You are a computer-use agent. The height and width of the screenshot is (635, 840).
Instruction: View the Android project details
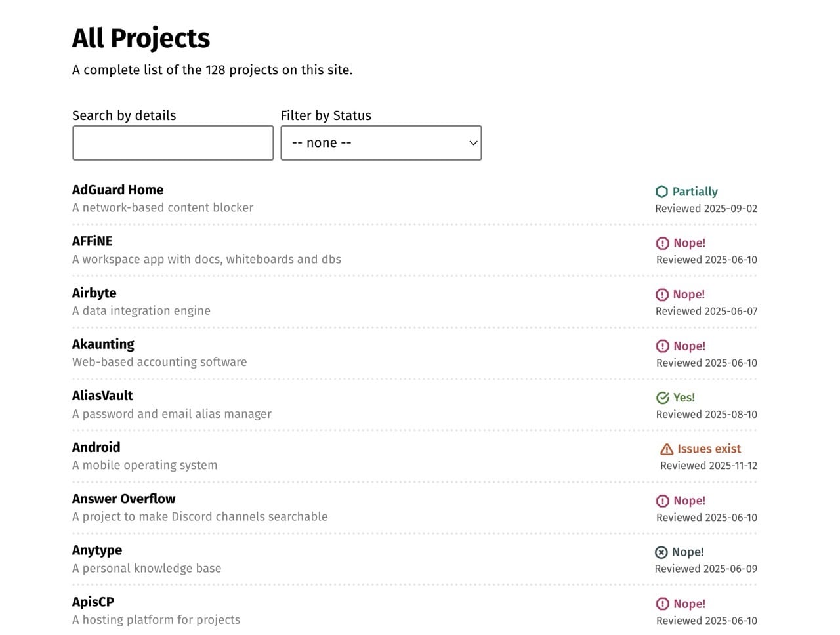[96, 447]
